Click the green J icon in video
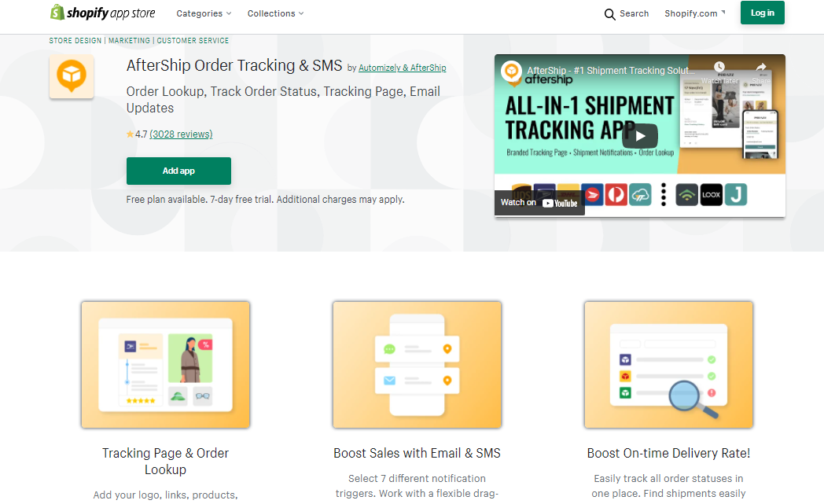824x504 pixels. (736, 195)
